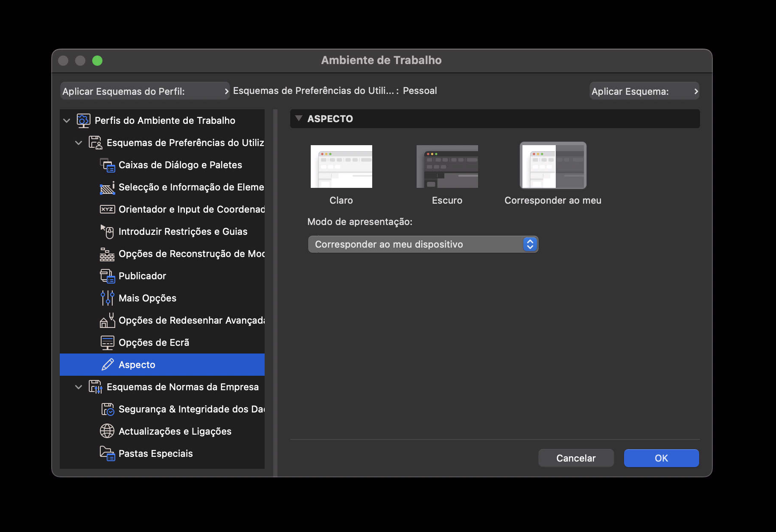The image size is (776, 532).
Task: Click the Perfis do Ambiente de Trabalho icon
Action: [x=83, y=120]
